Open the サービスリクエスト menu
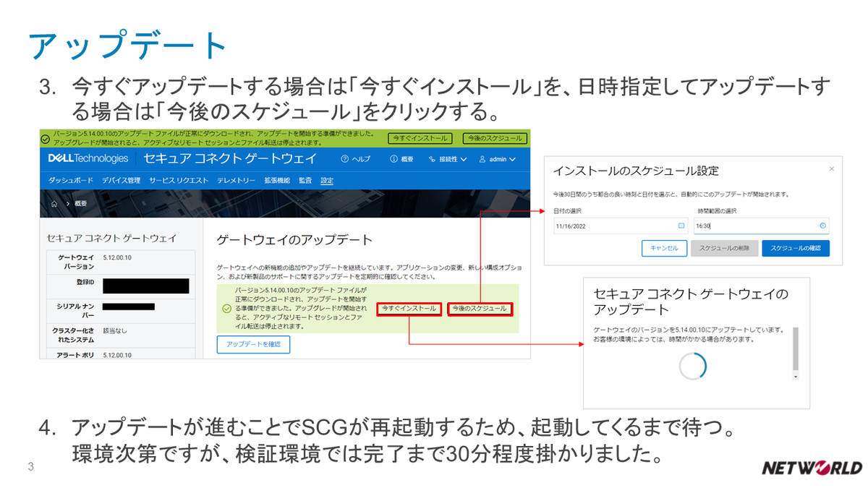The image size is (868, 488). click(x=179, y=180)
